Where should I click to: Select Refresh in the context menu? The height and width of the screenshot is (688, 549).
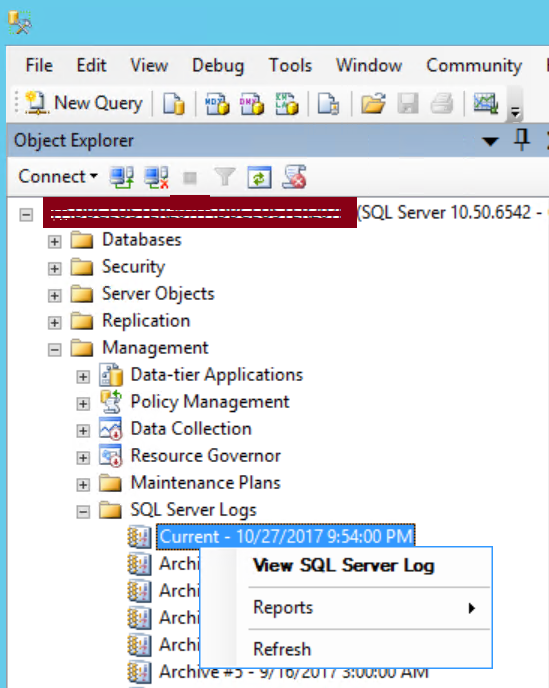click(282, 649)
